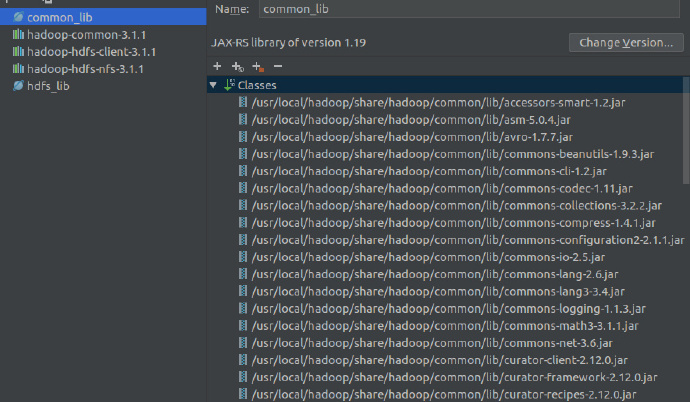This screenshot has height=402, width=690.
Task: Click the Change Version... button
Action: pyautogui.click(x=626, y=42)
